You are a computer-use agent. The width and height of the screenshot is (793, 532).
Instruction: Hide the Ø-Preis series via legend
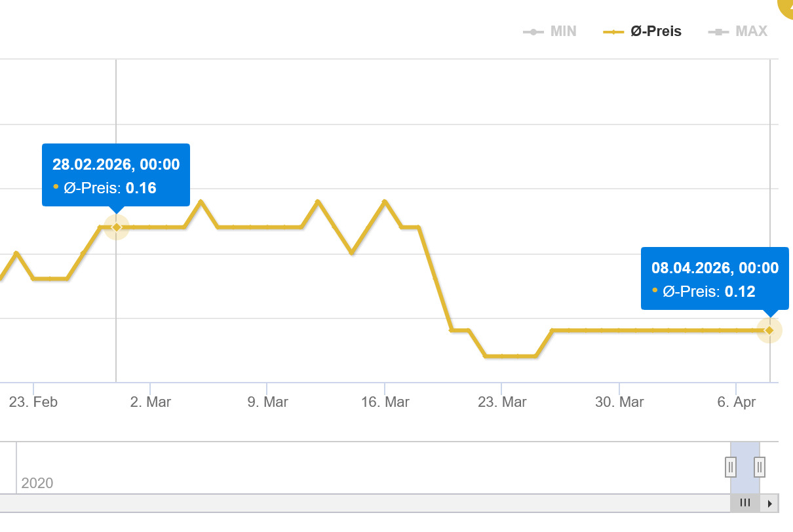click(643, 31)
